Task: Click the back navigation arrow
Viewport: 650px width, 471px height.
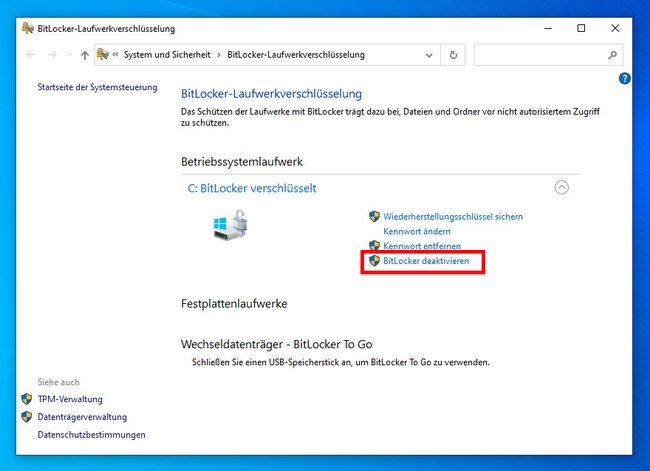Action: [x=30, y=55]
